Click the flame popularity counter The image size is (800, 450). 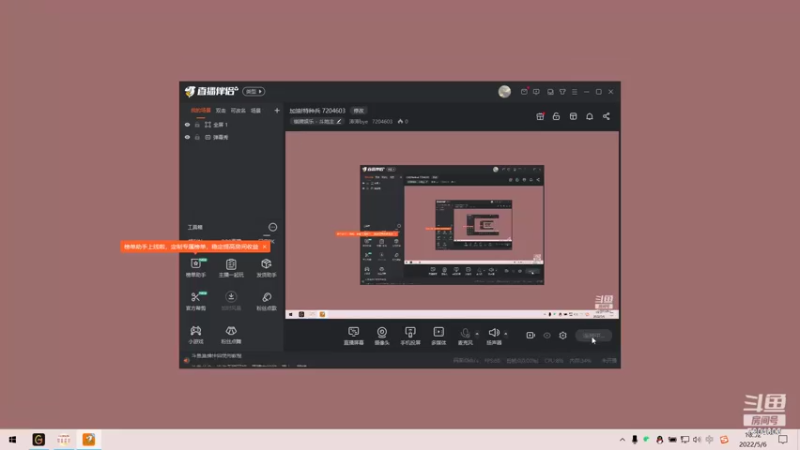point(403,121)
